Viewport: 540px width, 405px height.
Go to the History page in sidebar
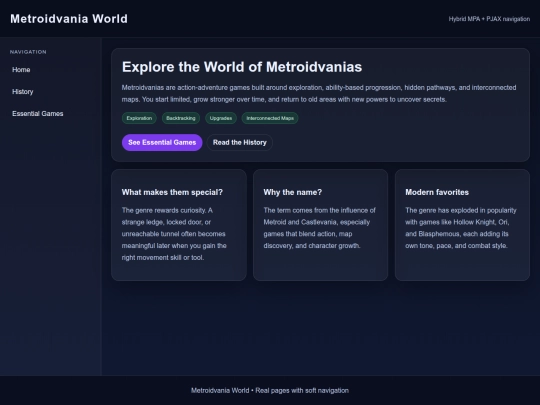coord(23,92)
